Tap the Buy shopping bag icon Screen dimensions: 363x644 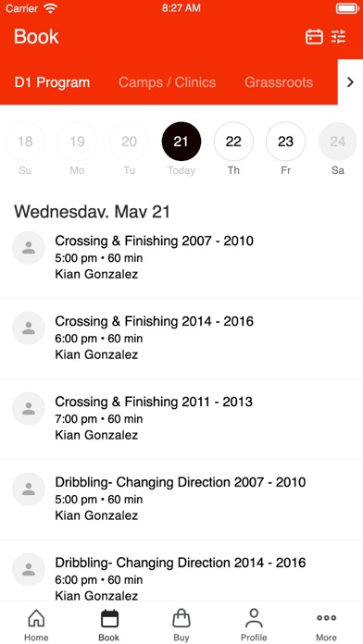181,618
